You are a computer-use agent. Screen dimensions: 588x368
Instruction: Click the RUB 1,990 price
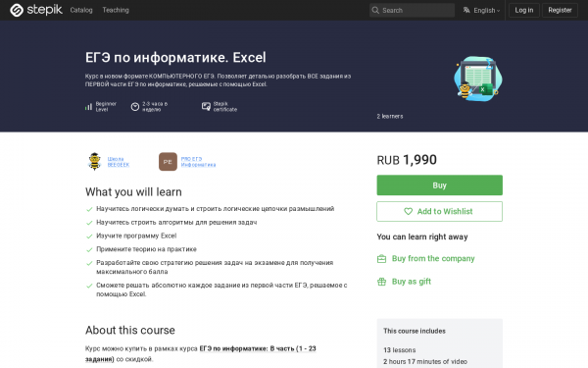point(407,160)
